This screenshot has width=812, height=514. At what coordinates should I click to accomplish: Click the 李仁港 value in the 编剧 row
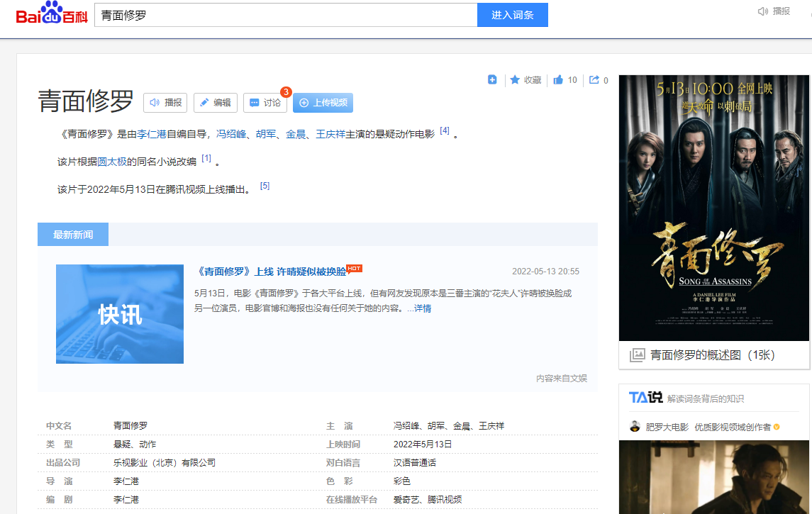coord(126,500)
